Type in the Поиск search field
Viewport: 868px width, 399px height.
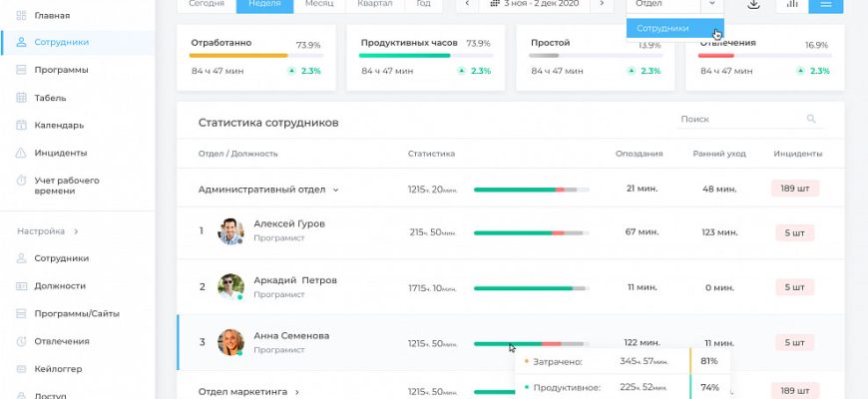pyautogui.click(x=738, y=120)
